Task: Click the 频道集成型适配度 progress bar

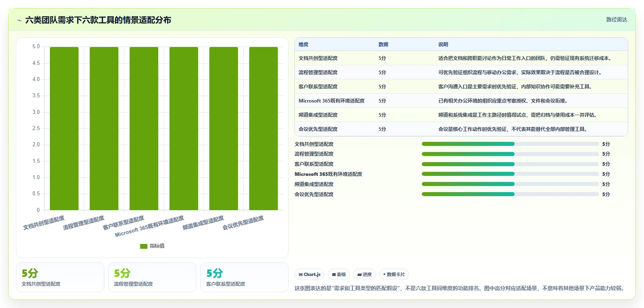Action: tap(510, 184)
